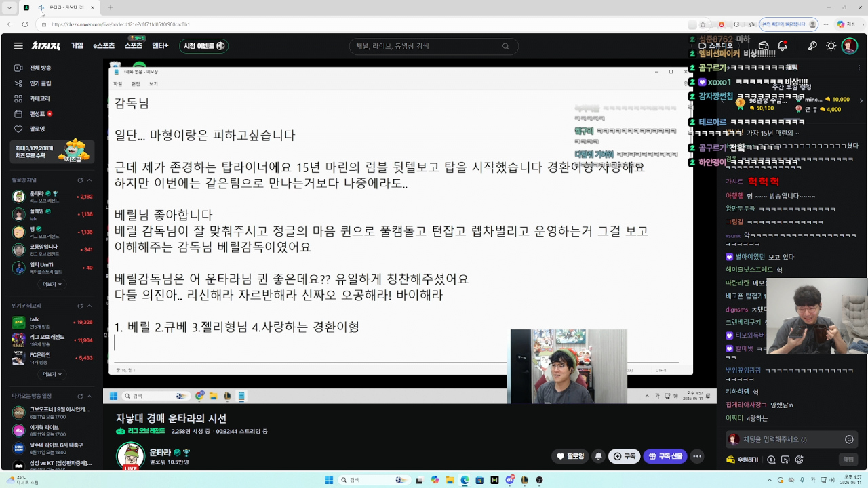This screenshot has height=488, width=868.
Task: Click the 후원하기 donate button
Action: [x=742, y=460]
